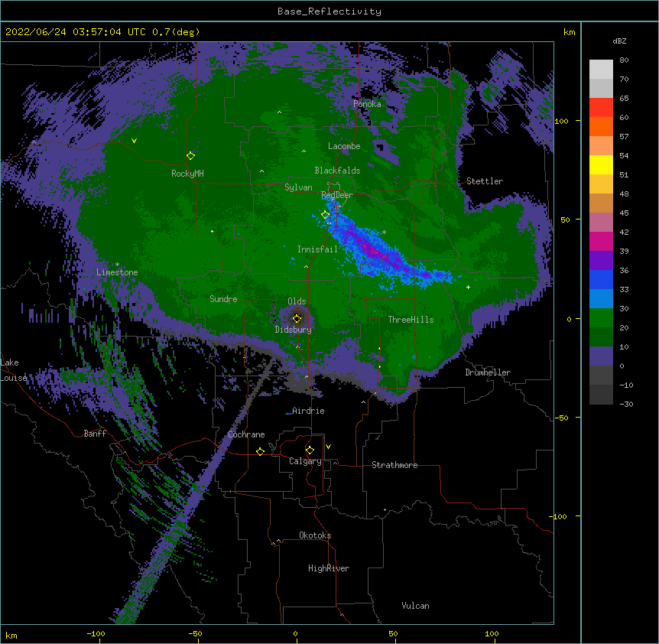This screenshot has width=659, height=644.
Task: Click the HighRiver town label
Action: tap(329, 568)
